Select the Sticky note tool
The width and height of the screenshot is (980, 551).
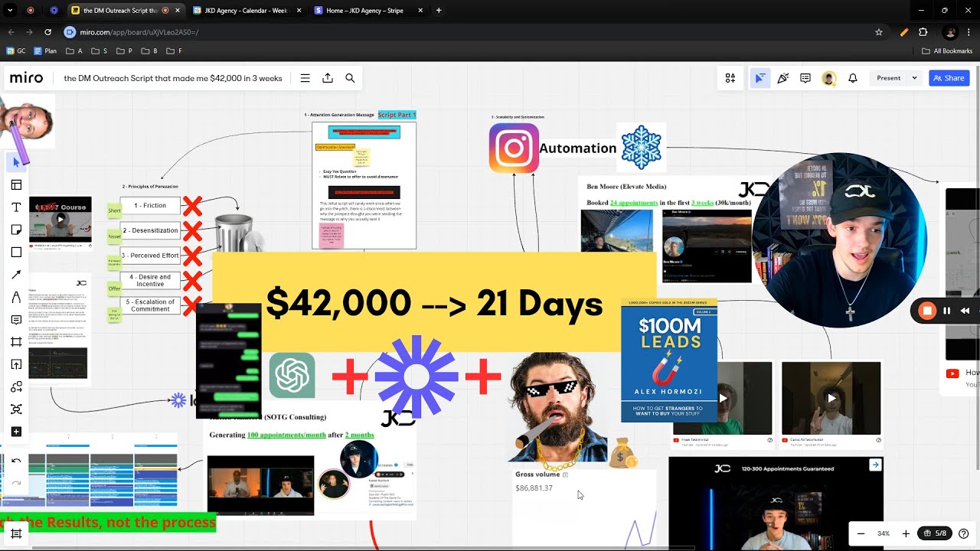[x=16, y=230]
